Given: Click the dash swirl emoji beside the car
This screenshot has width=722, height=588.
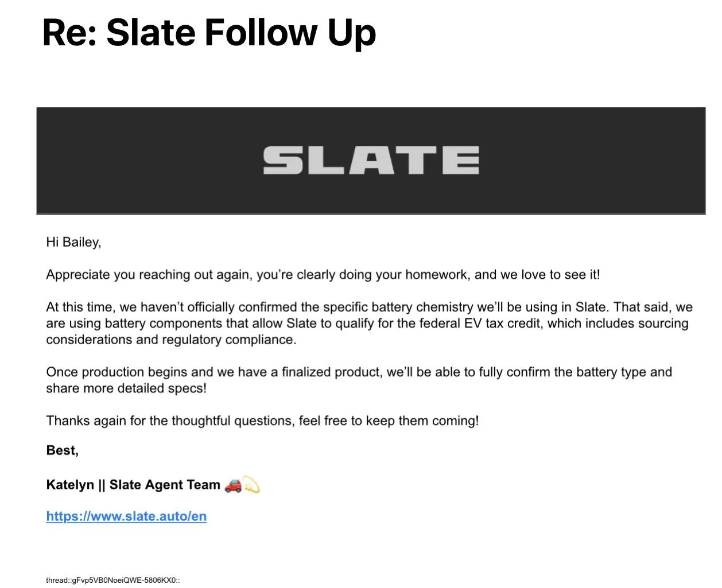Looking at the screenshot, I should (x=251, y=485).
